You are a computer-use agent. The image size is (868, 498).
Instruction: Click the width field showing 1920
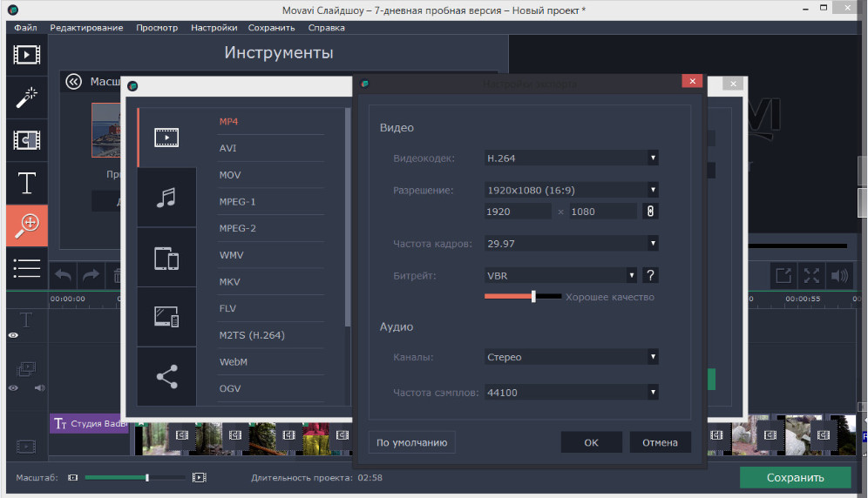click(x=518, y=212)
